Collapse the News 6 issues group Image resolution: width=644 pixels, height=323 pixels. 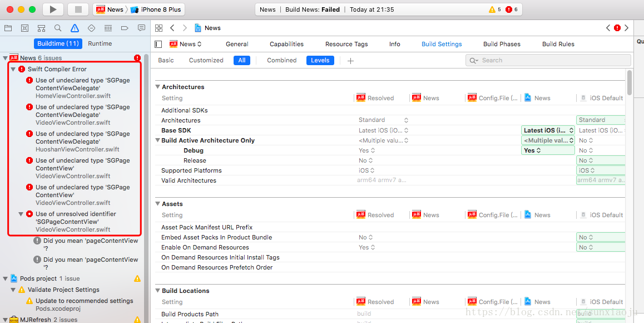tap(5, 58)
